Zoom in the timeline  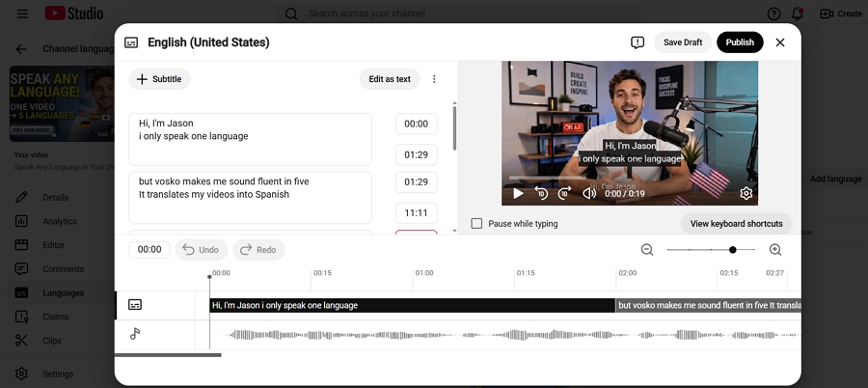775,249
